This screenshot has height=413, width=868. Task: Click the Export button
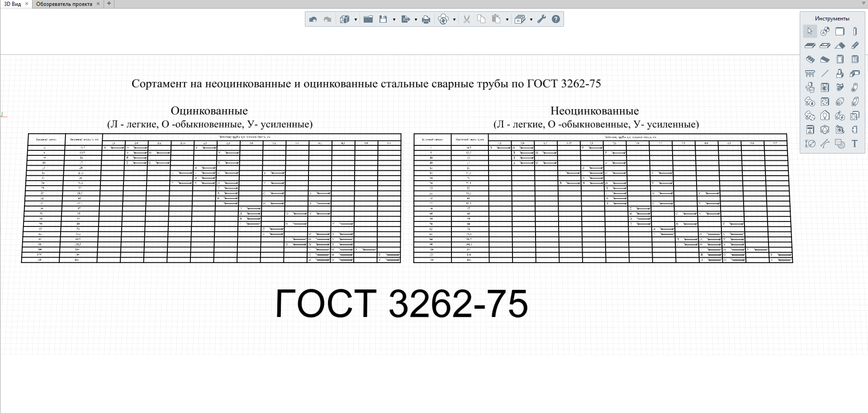[x=406, y=19]
